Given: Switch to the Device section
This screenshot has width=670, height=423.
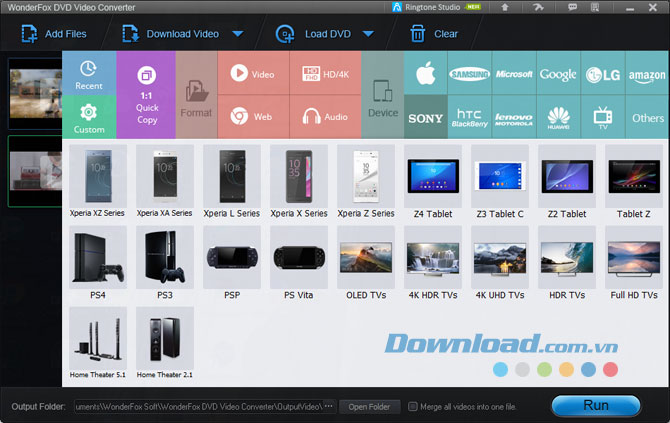Looking at the screenshot, I should pos(383,95).
